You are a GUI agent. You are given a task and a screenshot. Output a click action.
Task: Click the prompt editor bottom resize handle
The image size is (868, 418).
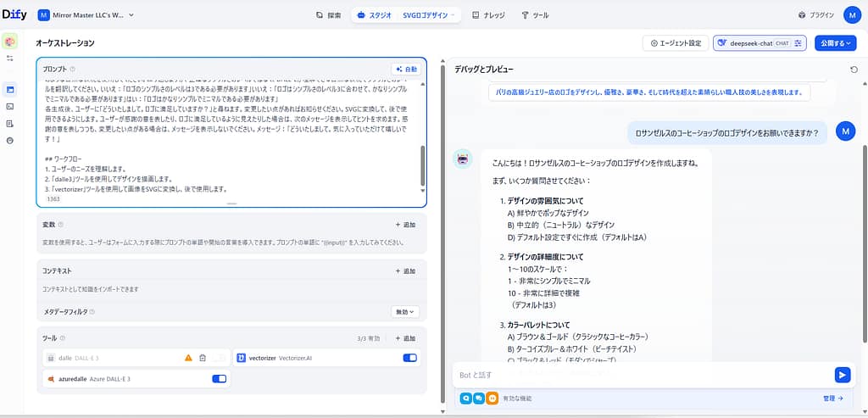click(x=232, y=204)
